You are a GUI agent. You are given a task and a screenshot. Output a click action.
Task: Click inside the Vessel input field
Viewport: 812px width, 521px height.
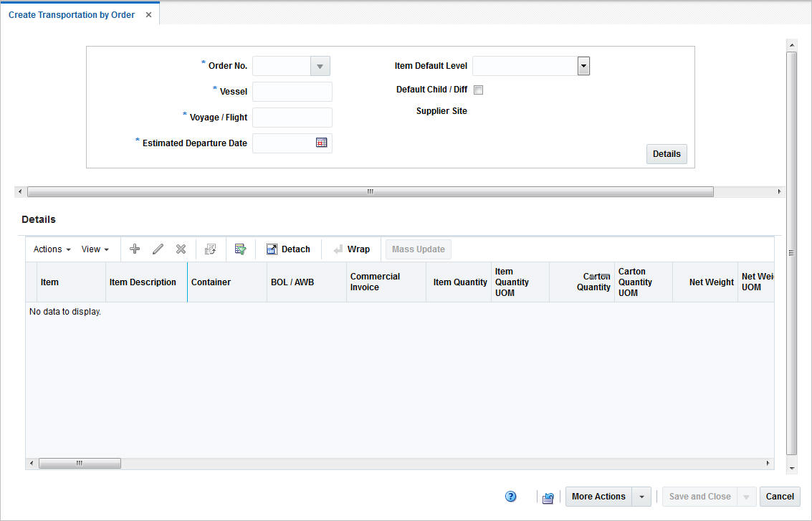tap(292, 91)
